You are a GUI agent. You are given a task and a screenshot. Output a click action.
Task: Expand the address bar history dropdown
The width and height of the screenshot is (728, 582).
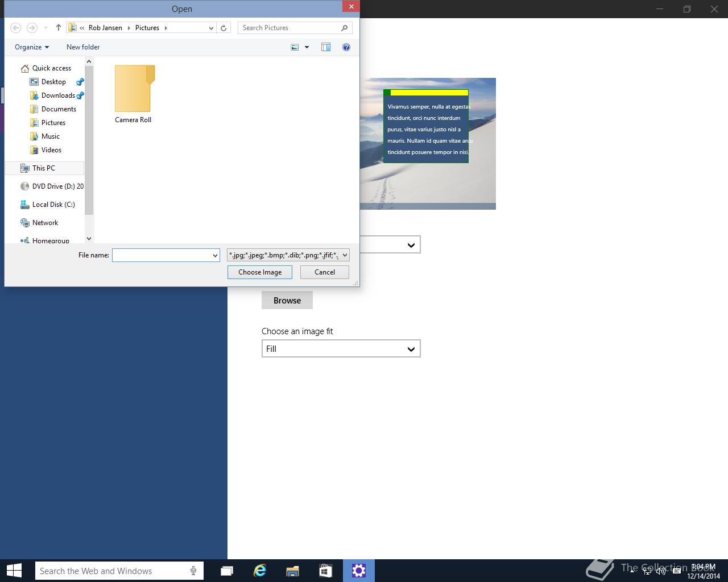click(x=211, y=28)
